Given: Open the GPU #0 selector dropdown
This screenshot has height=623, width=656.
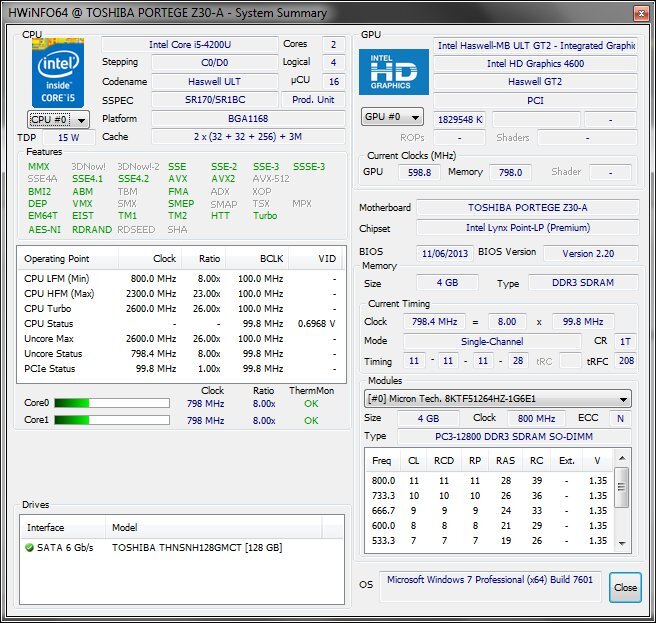Looking at the screenshot, I should click(x=392, y=118).
